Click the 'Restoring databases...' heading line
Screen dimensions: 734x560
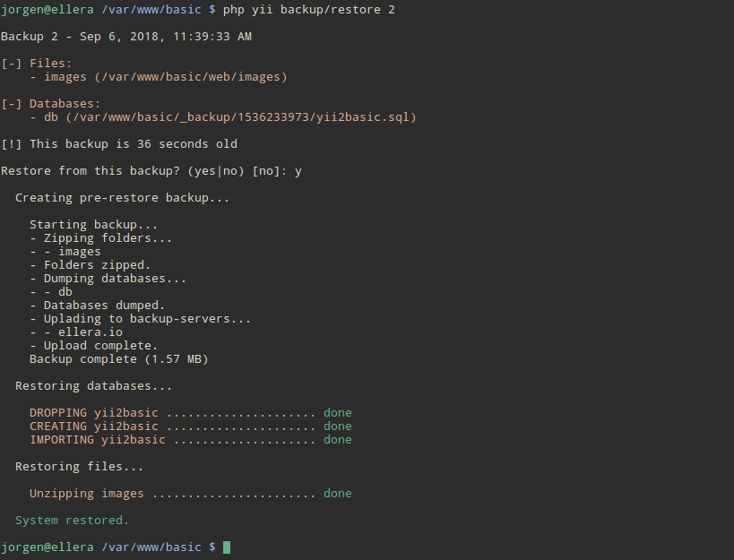93,386
